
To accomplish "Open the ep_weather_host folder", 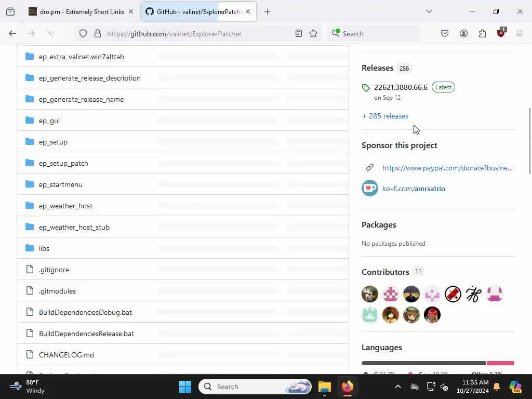I will tap(65, 206).
